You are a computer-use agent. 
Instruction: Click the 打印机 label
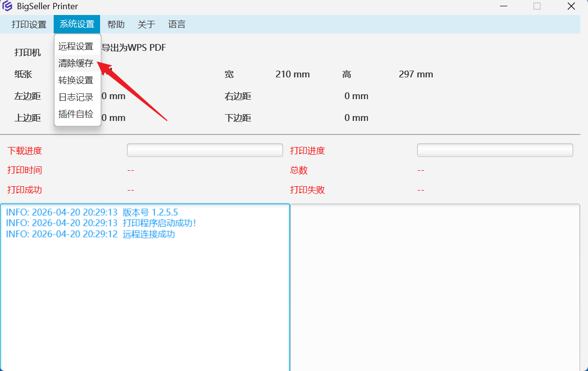pos(28,53)
